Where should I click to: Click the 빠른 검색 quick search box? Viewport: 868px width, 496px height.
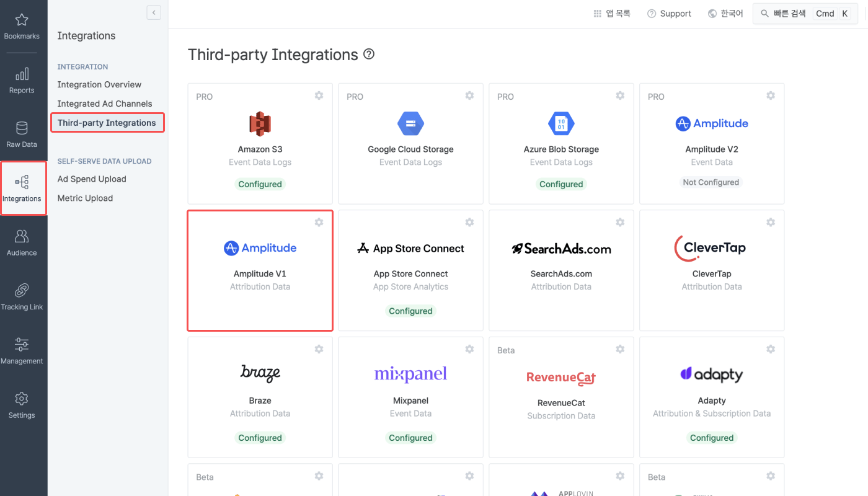click(805, 14)
